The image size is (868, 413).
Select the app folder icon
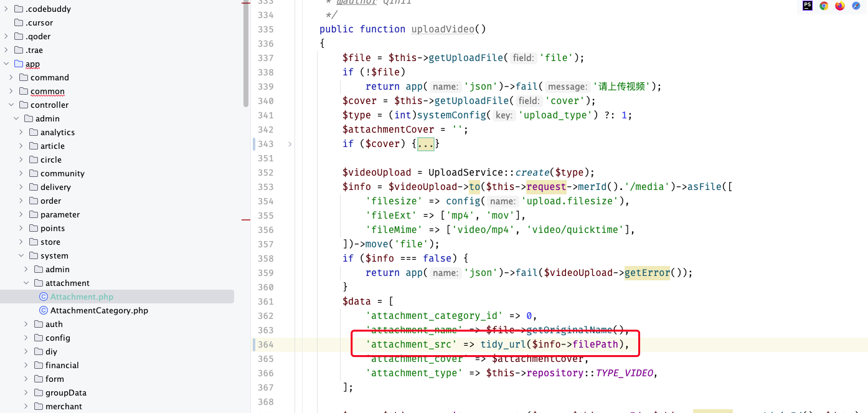pyautogui.click(x=19, y=64)
